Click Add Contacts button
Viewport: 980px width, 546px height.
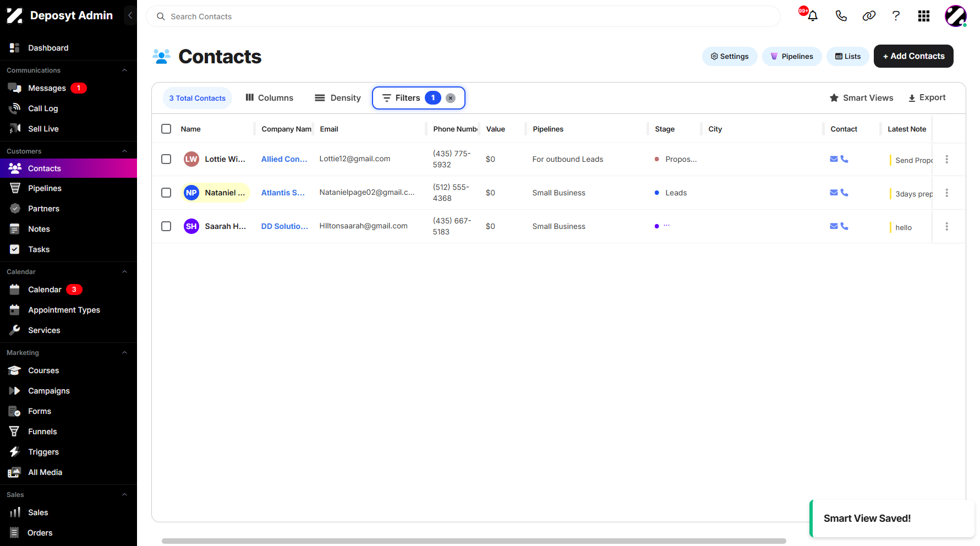[x=913, y=56]
